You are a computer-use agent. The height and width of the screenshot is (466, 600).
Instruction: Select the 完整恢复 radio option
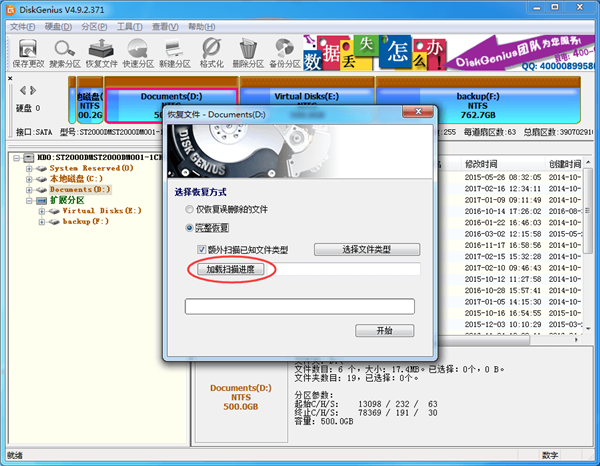click(189, 228)
